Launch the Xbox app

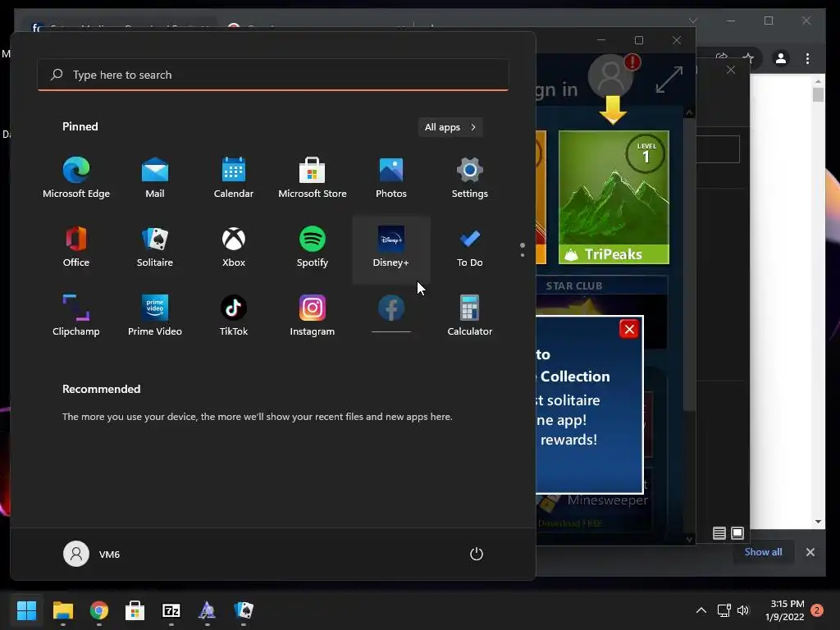click(234, 247)
